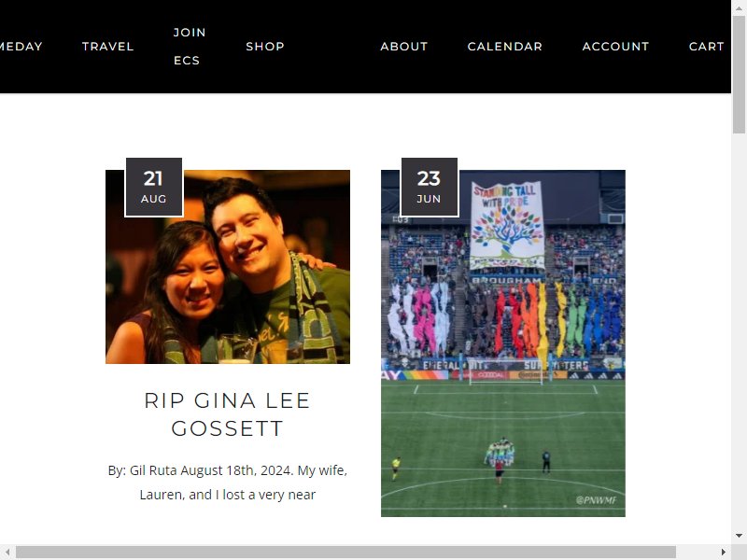Click the horizontal scrollbar right arrow
The height and width of the screenshot is (560, 747).
[x=724, y=553]
